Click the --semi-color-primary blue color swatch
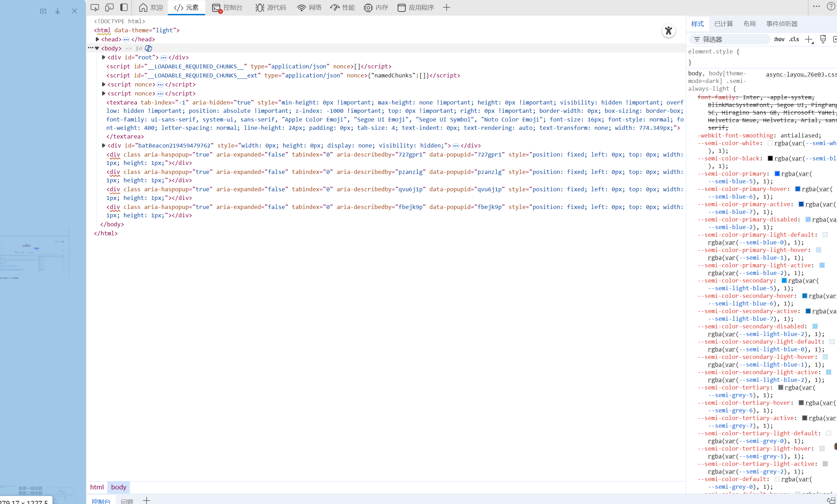This screenshot has width=837, height=504. tap(777, 174)
